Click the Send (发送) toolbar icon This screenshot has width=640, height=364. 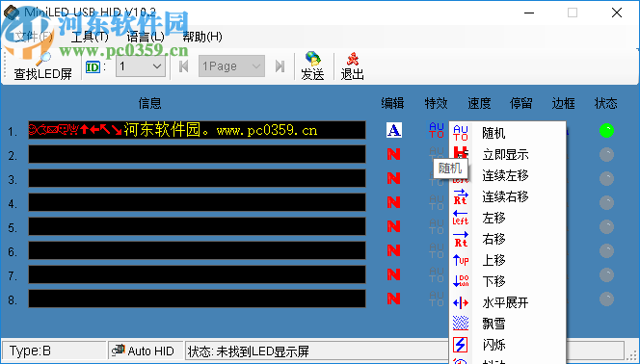[x=312, y=66]
